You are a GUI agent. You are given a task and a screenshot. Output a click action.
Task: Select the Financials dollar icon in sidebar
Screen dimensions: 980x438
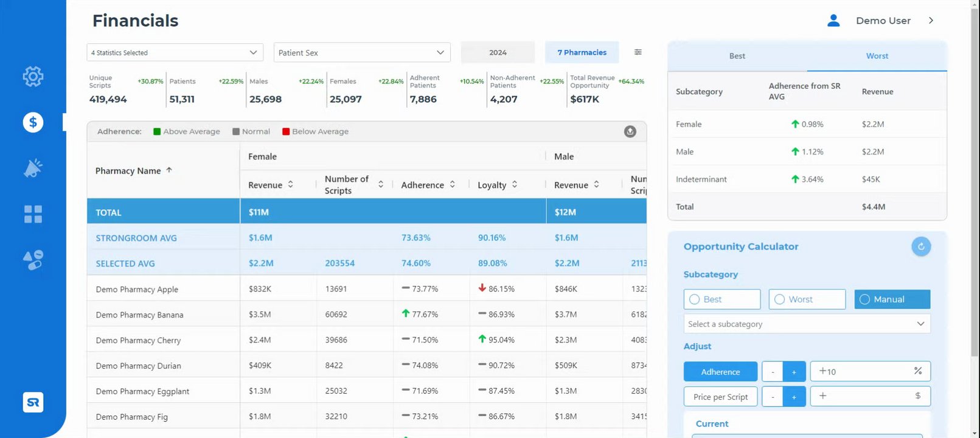[33, 122]
